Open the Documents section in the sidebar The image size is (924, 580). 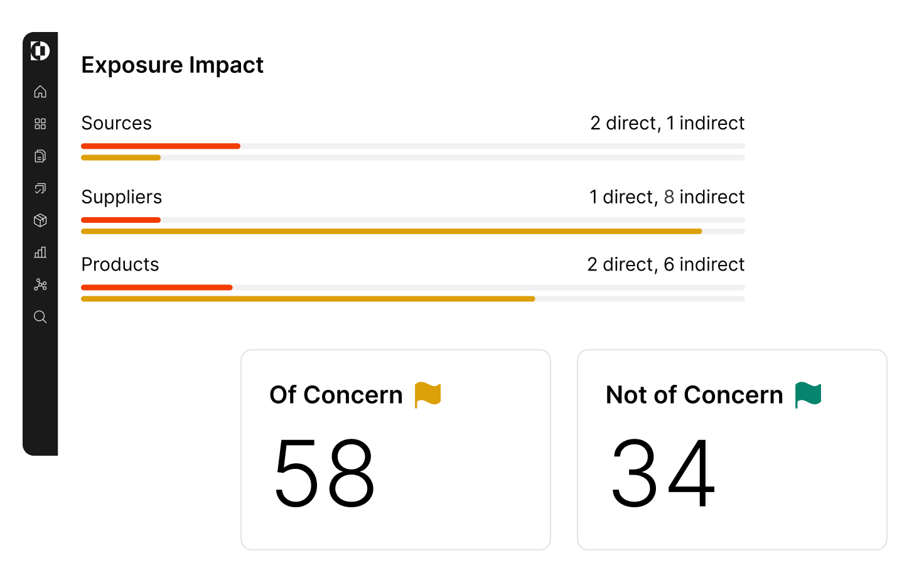(x=40, y=156)
